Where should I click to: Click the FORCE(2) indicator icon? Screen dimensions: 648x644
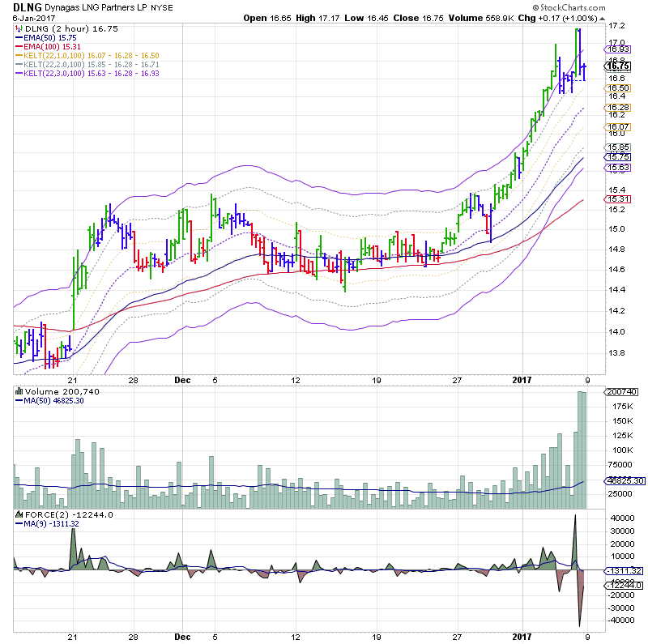(19, 514)
